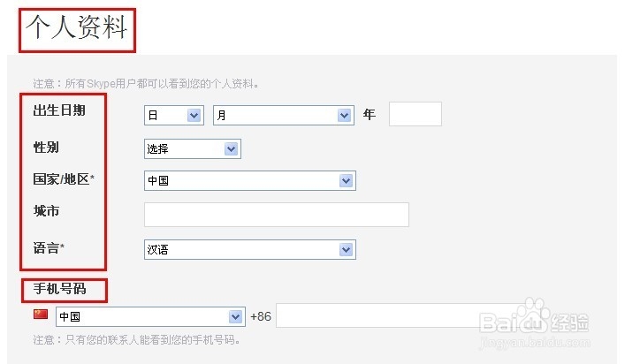Click the 手机号码 section label

(x=63, y=288)
